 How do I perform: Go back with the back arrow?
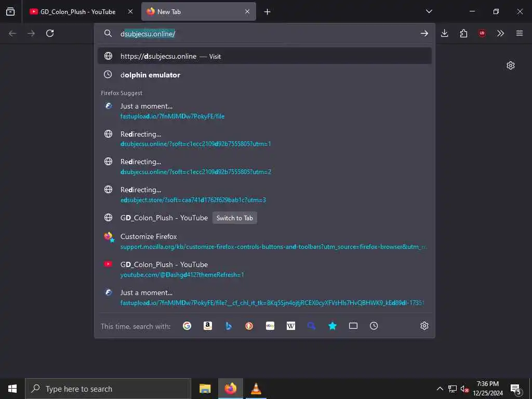12,33
